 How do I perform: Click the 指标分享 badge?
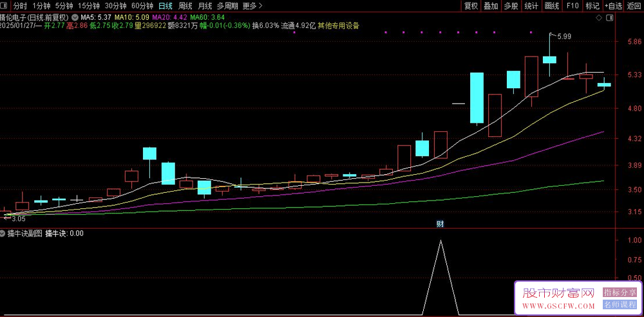coord(620,293)
